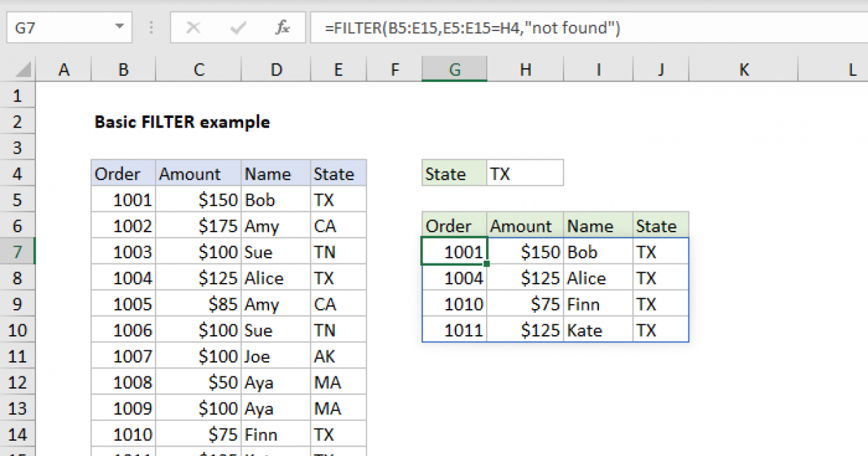The width and height of the screenshot is (868, 456).
Task: Expand the Name Box dropdown arrow
Action: [119, 28]
